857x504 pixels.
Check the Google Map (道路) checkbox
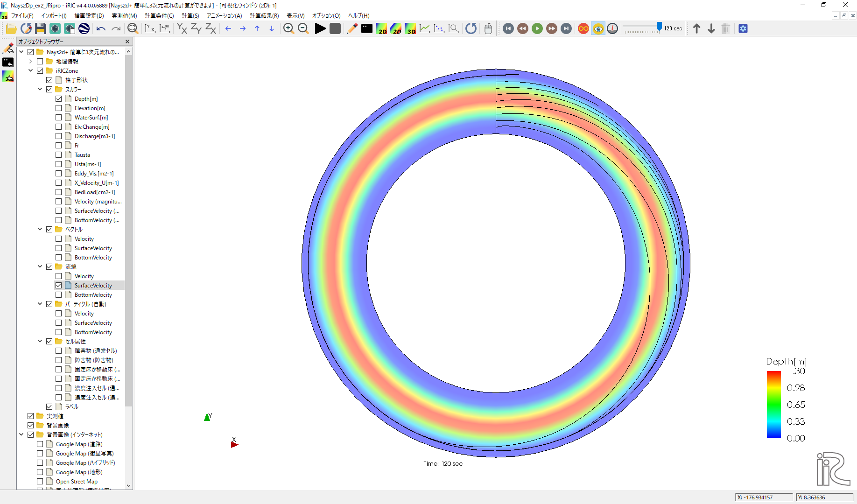click(x=40, y=444)
